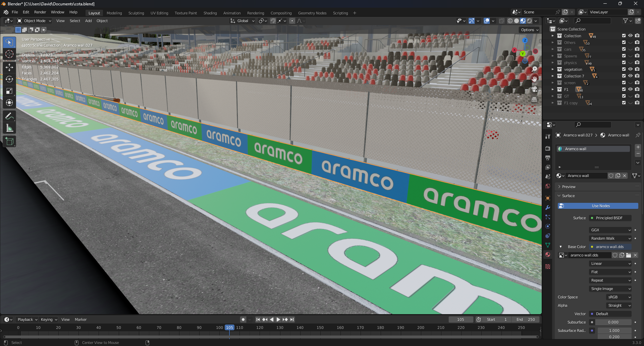Screen dimensions: 644x346
Task: Switch perspective/orthographic grid icon
Action: [534, 100]
